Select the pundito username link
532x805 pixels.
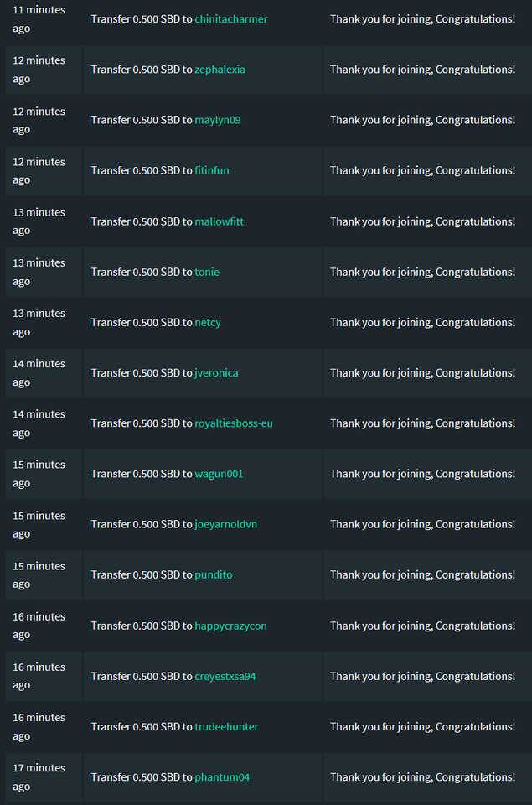coord(214,574)
